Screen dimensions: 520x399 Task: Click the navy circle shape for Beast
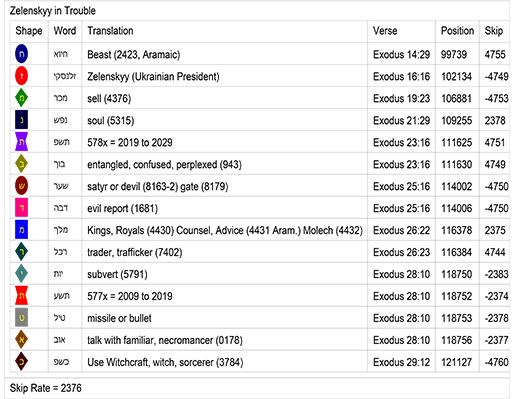pyautogui.click(x=21, y=54)
